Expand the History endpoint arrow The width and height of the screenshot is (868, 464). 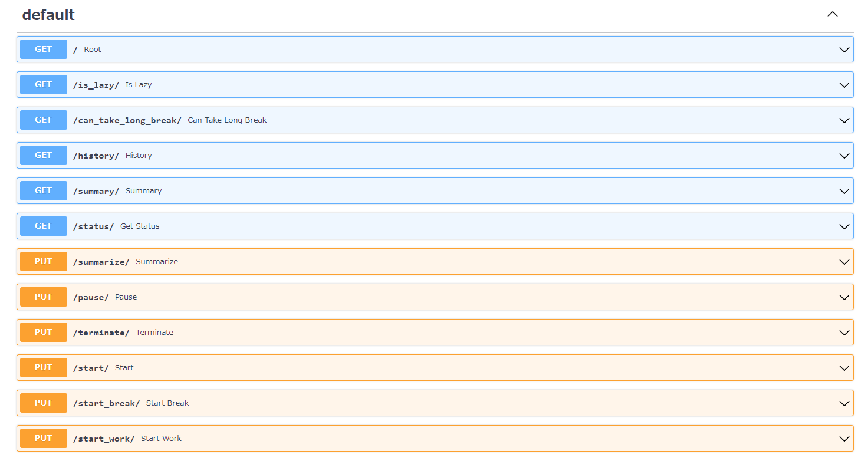click(844, 156)
